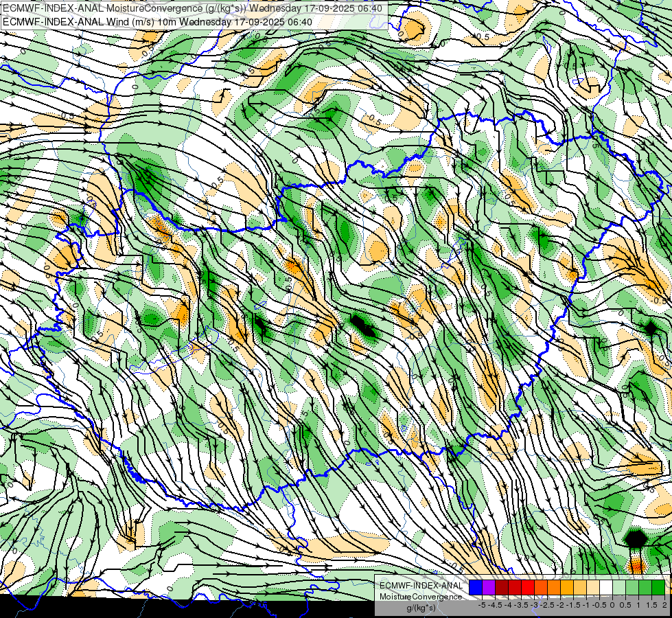
Task: Select legend swatch between -3 and -2.5
Action: tap(541, 588)
